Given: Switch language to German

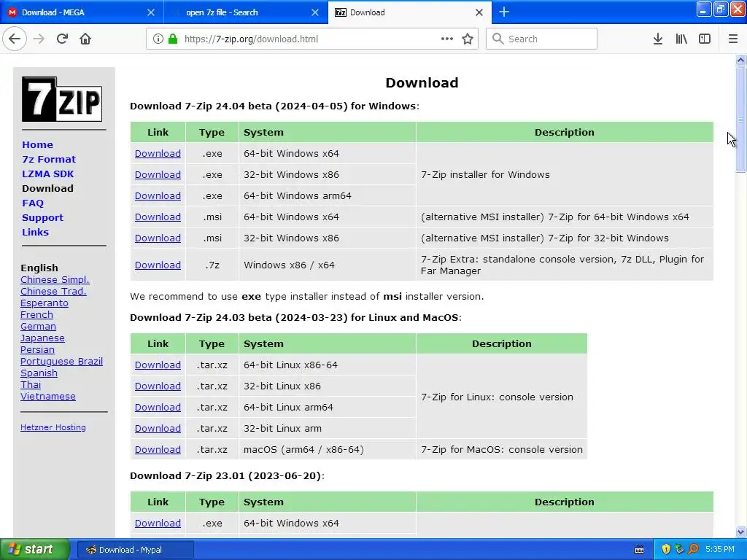Looking at the screenshot, I should [x=38, y=327].
